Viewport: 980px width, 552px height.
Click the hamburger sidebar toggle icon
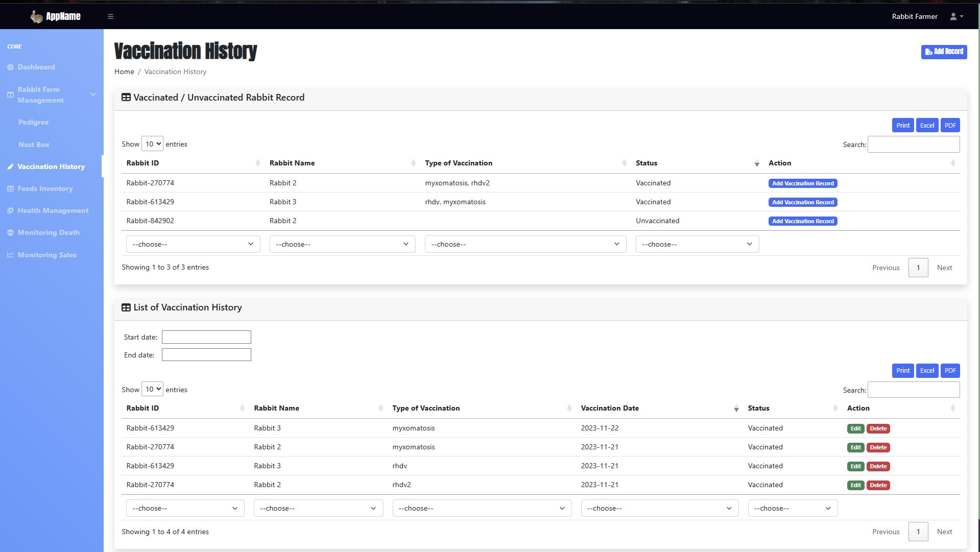point(110,16)
